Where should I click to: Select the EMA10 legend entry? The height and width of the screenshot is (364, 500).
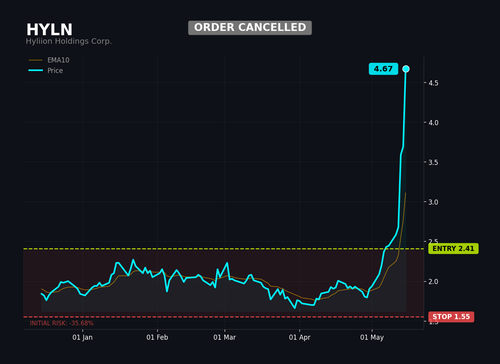coord(49,60)
